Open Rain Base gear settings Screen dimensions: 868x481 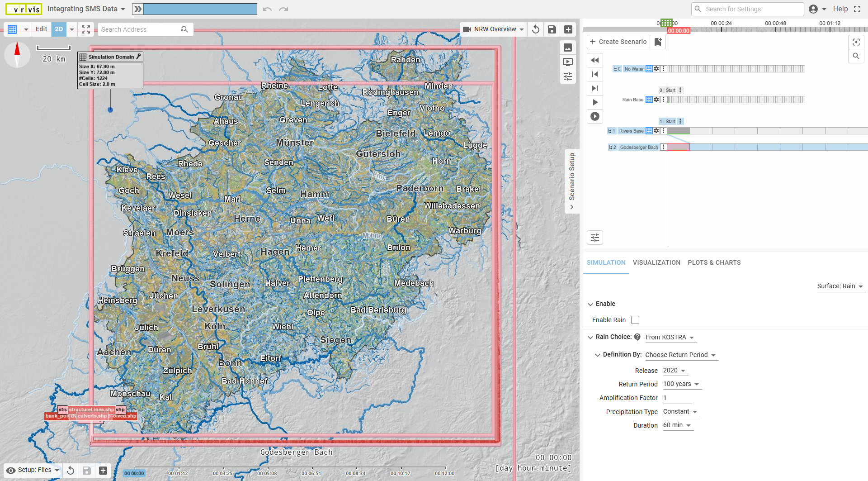pyautogui.click(x=656, y=100)
